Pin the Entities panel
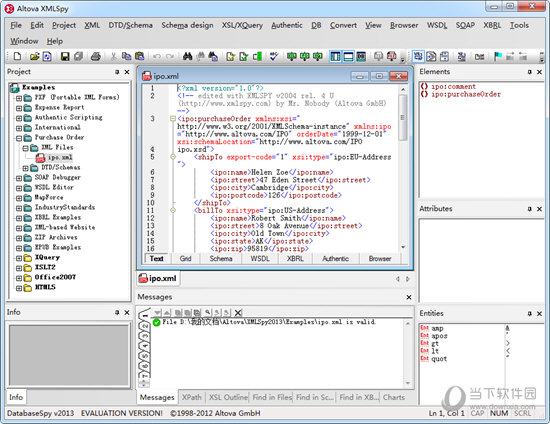Viewport: 550px width, 424px height. pos(529,314)
